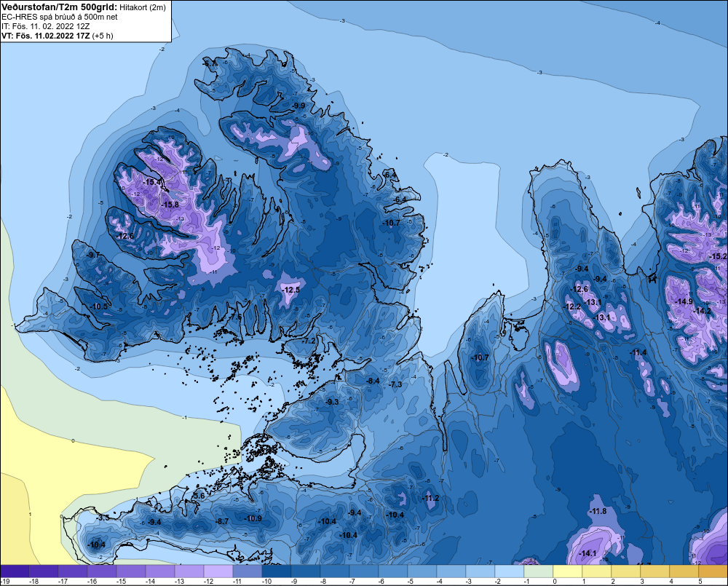Click the orange legend swatch after 5
This screenshot has height=586, width=728.
pyautogui.click(x=713, y=571)
